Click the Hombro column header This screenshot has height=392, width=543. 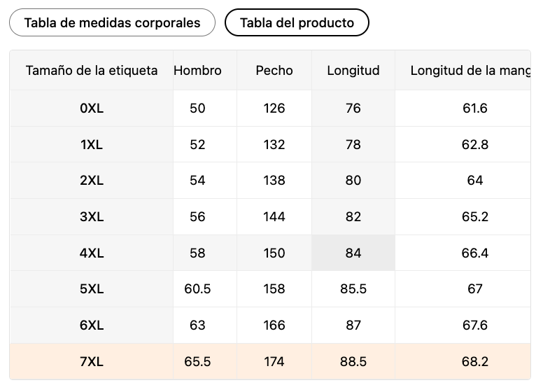197,70
